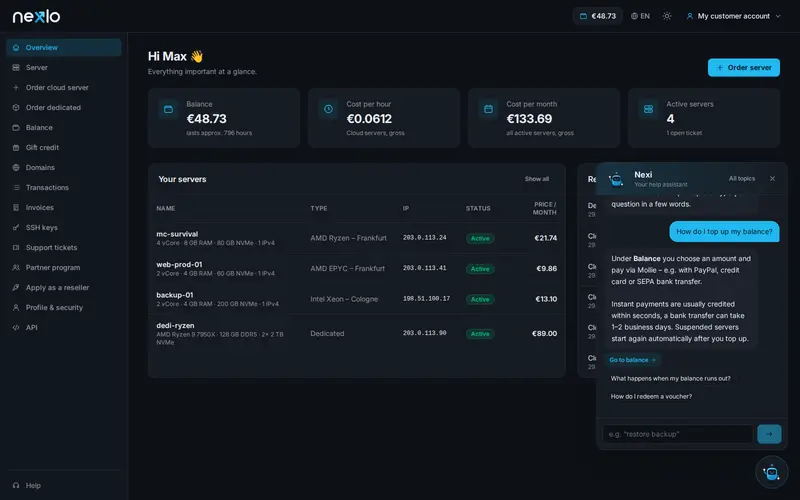Open Support tickets menu item

tap(64, 247)
